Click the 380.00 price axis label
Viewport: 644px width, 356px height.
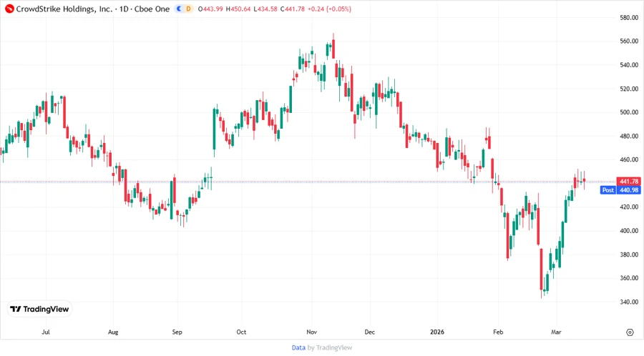tap(629, 254)
